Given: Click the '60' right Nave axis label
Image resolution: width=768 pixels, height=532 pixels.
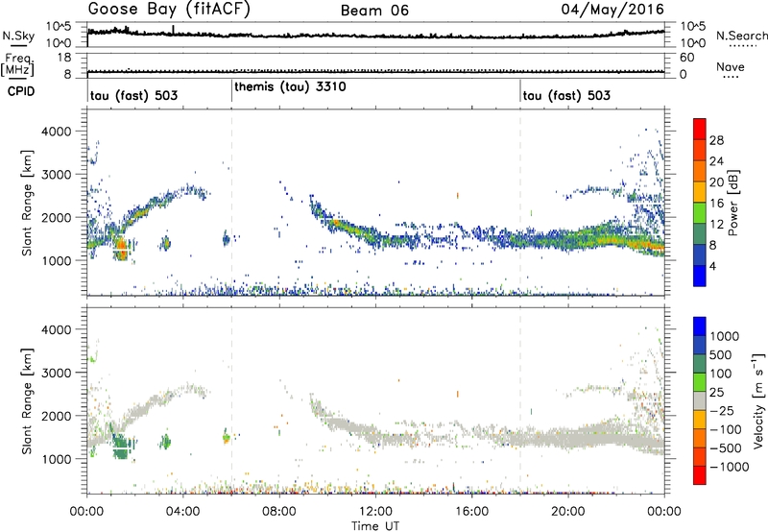Looking at the screenshot, I should 687,58.
